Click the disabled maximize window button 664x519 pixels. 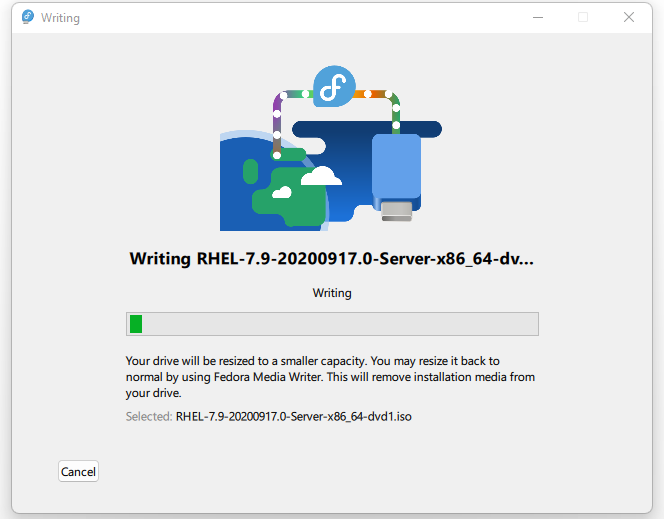(583, 17)
